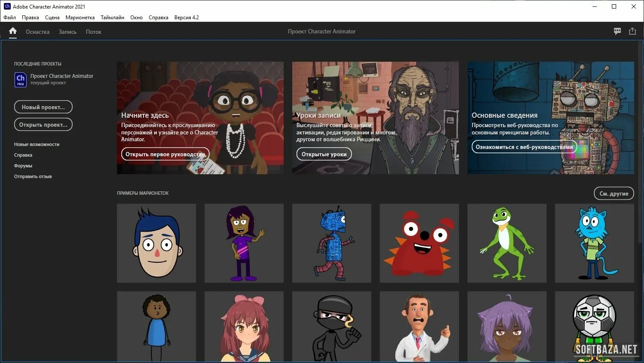Open the feedback chat bubble icon

[x=617, y=31]
